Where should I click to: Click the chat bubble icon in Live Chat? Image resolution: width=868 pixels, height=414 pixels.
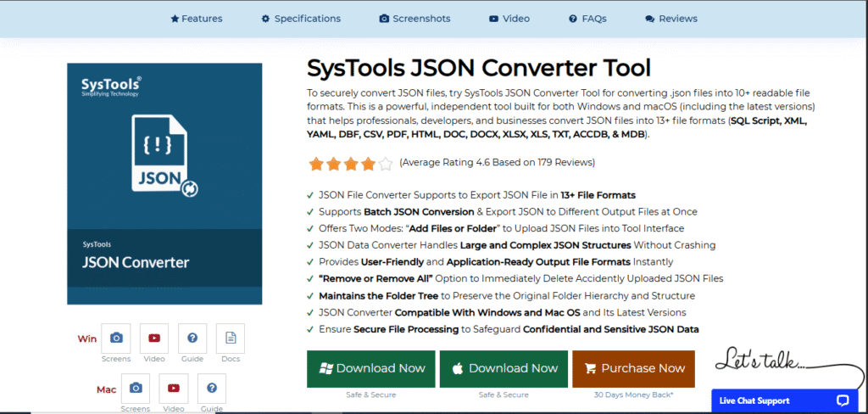coord(843,400)
